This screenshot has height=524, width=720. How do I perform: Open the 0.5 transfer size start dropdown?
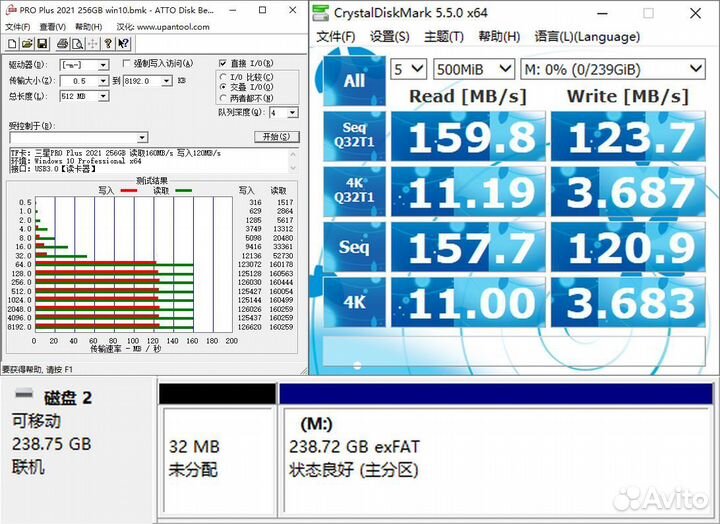pos(104,81)
